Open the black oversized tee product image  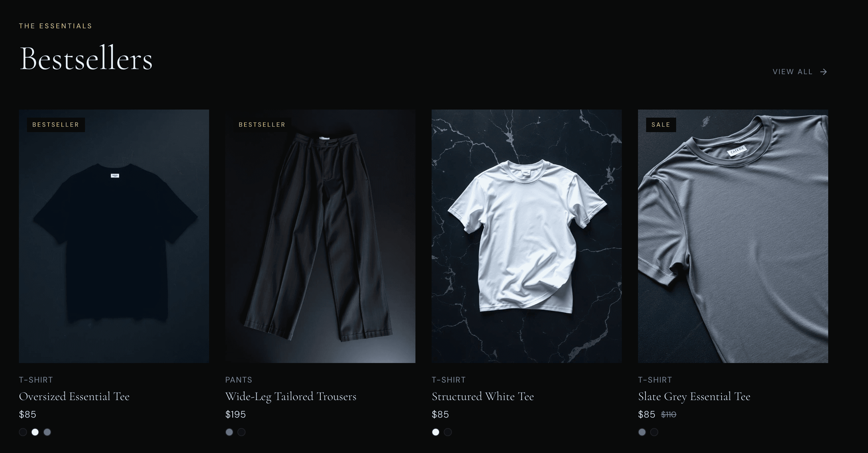click(x=114, y=236)
